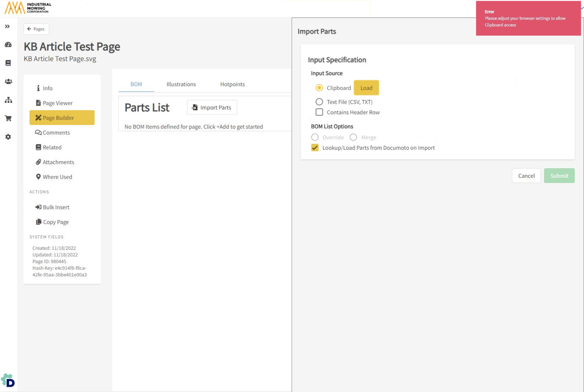Open the book library icon in sidebar
Image resolution: width=584 pixels, height=392 pixels.
[8, 63]
